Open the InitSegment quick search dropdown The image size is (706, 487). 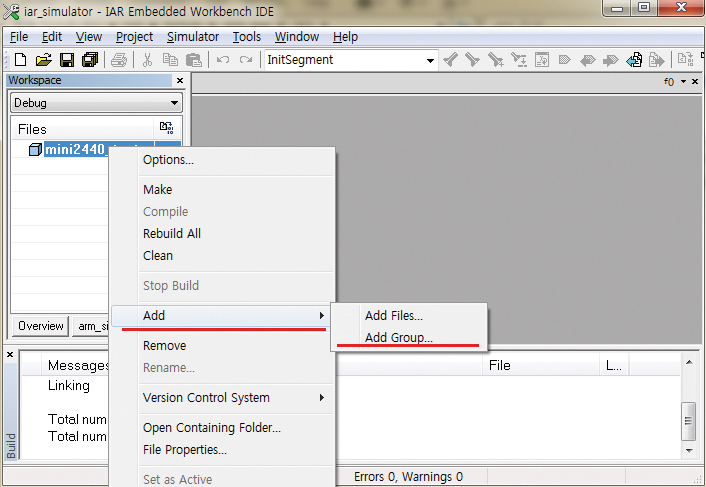(x=430, y=60)
